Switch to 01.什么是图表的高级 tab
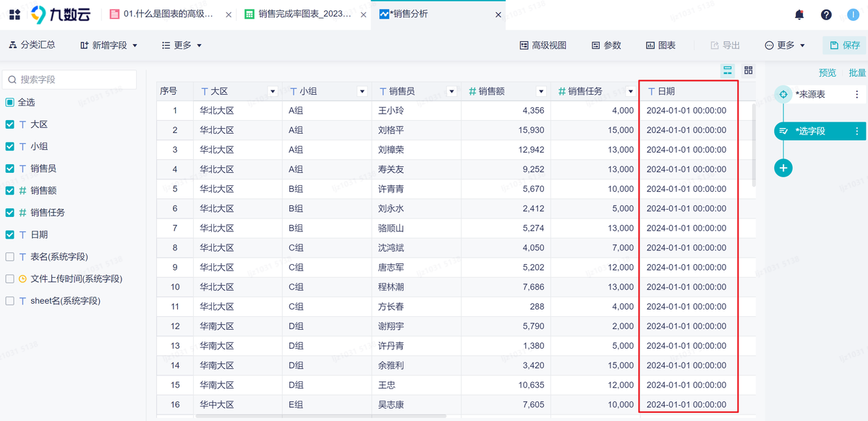The height and width of the screenshot is (421, 868). coord(169,14)
